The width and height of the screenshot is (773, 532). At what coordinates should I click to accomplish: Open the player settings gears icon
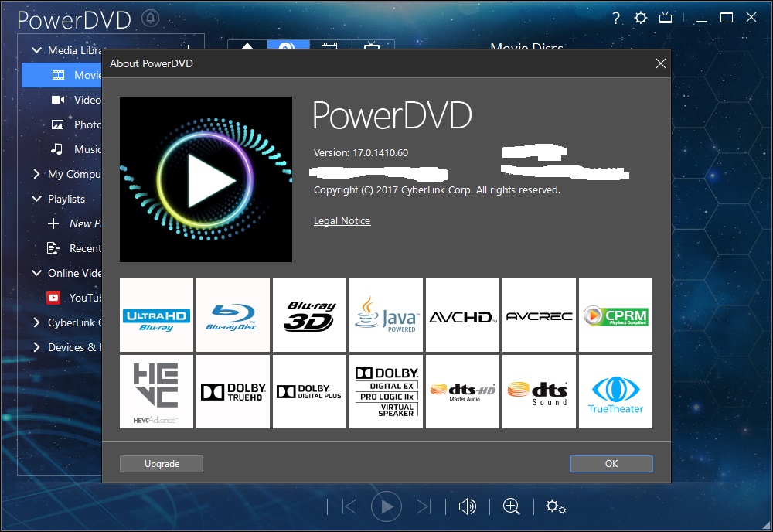(x=556, y=506)
